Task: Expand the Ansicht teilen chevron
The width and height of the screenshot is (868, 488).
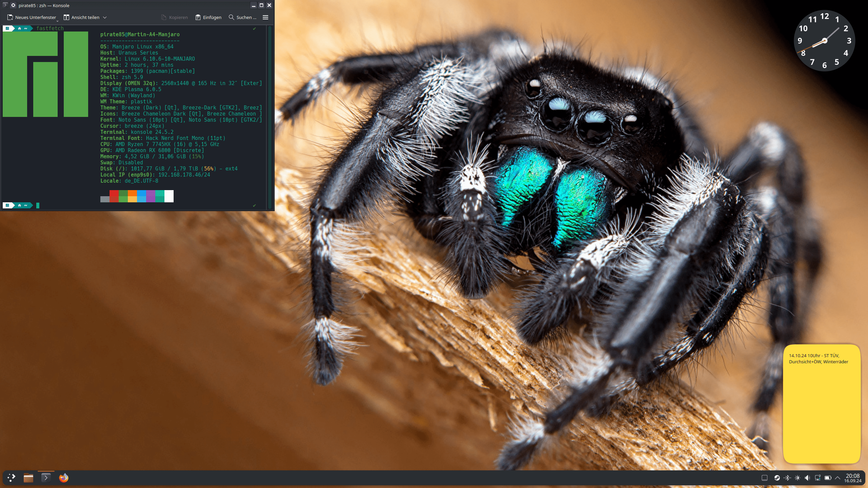Action: point(105,17)
